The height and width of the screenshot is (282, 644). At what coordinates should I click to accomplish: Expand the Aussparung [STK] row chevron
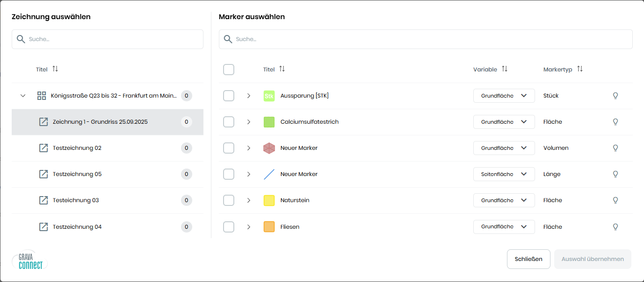tap(249, 96)
